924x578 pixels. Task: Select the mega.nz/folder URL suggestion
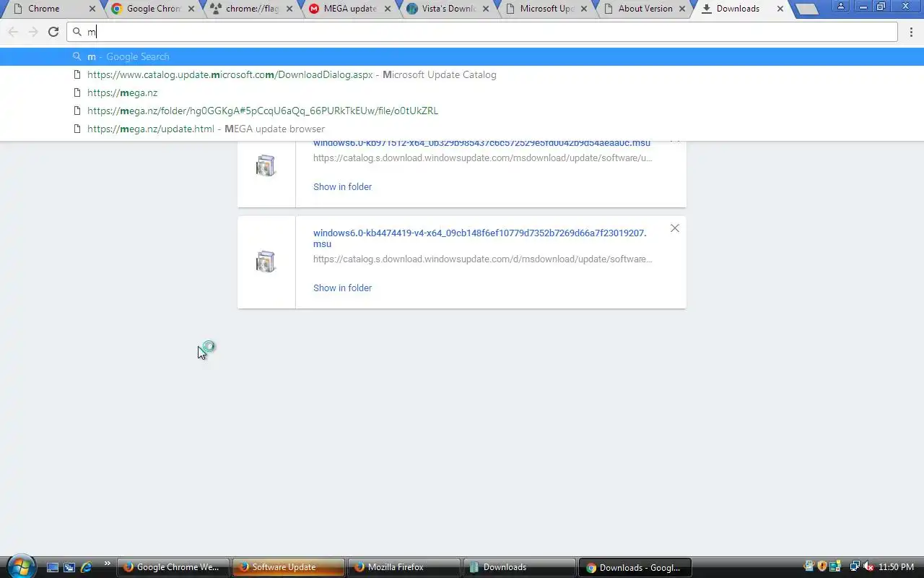(462, 111)
